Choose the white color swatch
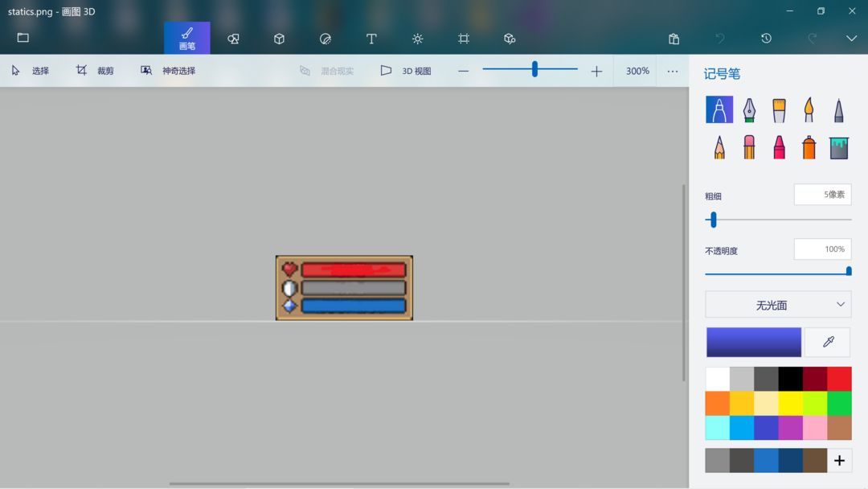868x489 pixels. (718, 379)
